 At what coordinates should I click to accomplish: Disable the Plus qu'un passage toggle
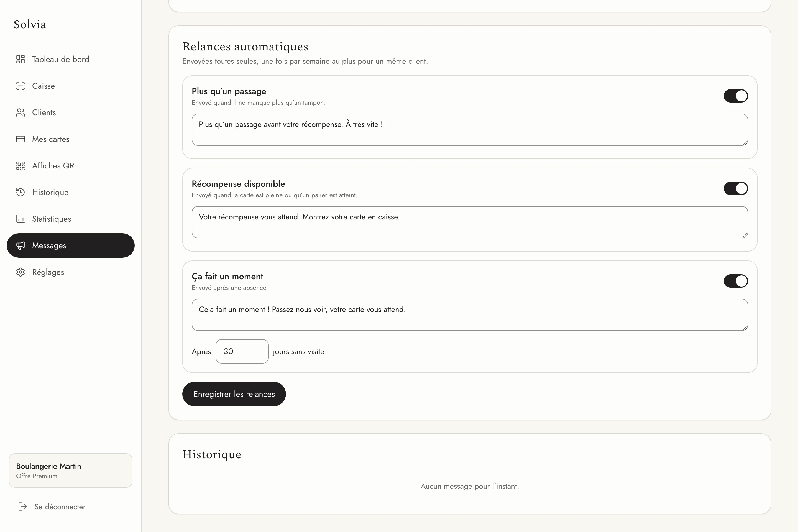pyautogui.click(x=736, y=96)
